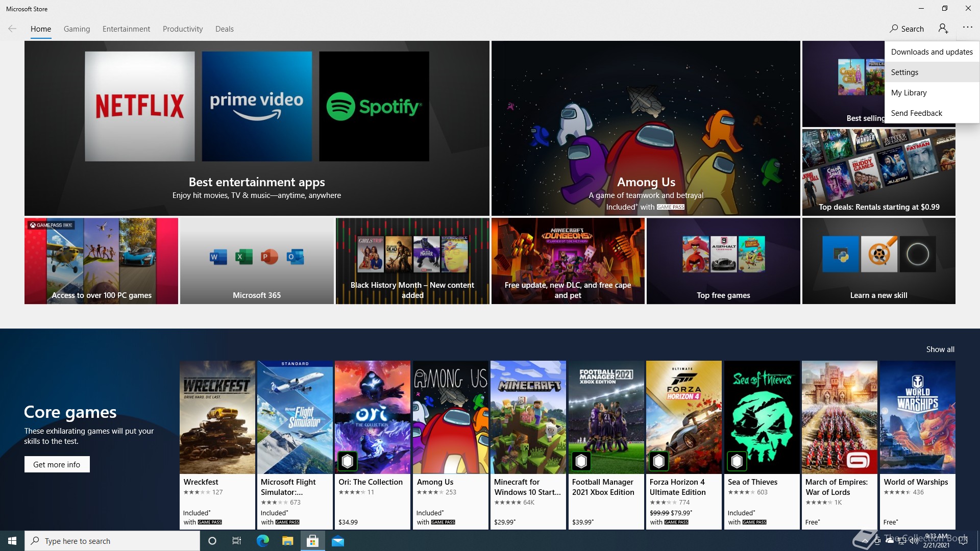Open Black History Month new content tile
This screenshot has height=551, width=980.
click(x=412, y=261)
